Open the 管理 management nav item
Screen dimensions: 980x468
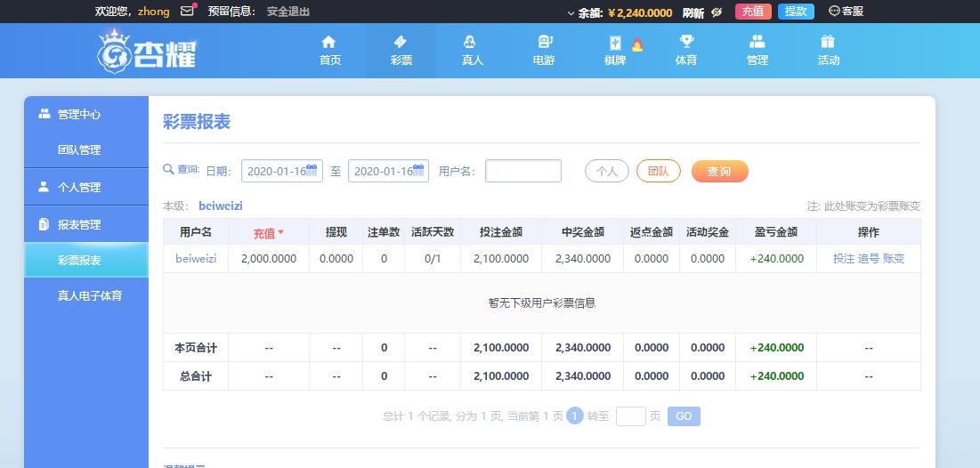pos(757,51)
